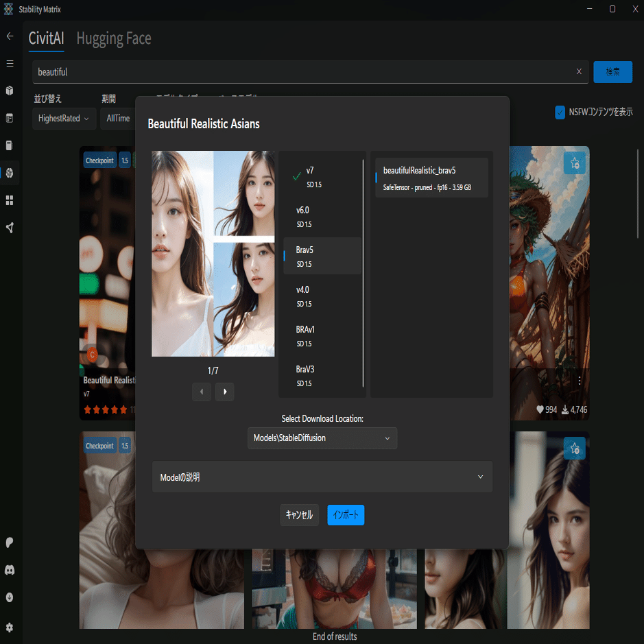Screen dimensions: 644x644
Task: Click the window-layout icon below the Packages box
Action: point(10,118)
